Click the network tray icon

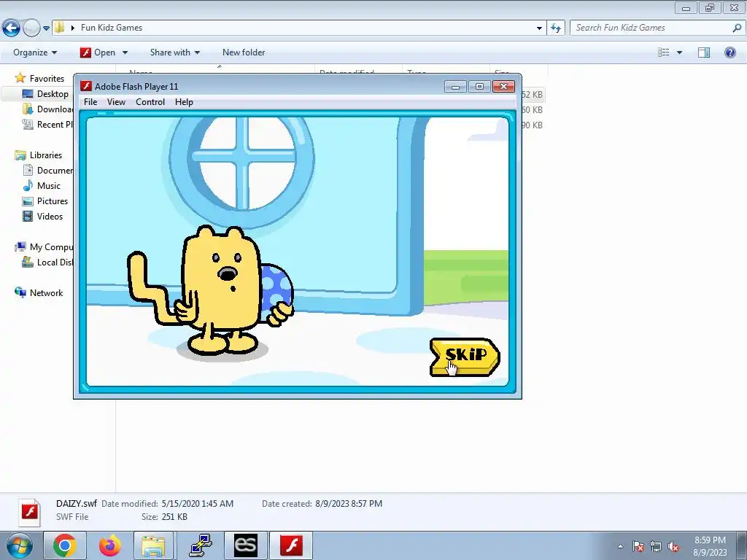[x=656, y=546]
